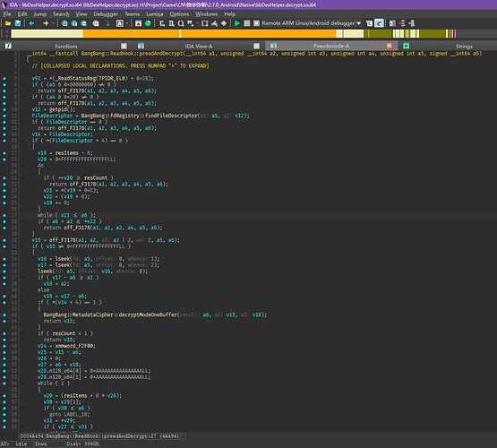Click the first teal circle search icon
The height and width of the screenshot is (448, 497).
(x=64, y=23)
